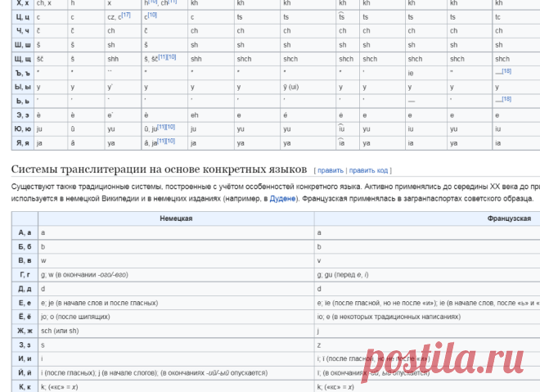Open the 'править код' source edit link

(x=368, y=170)
